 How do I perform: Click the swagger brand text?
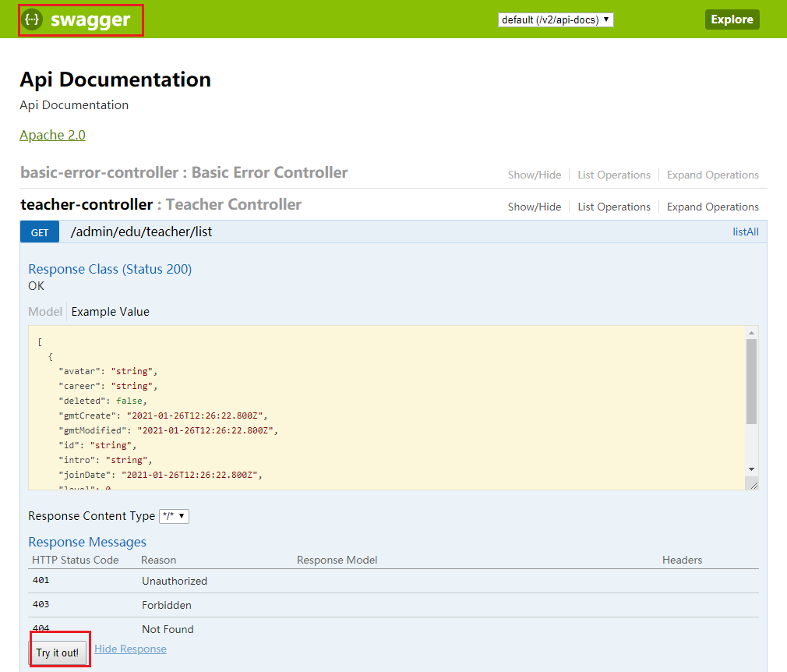point(90,19)
